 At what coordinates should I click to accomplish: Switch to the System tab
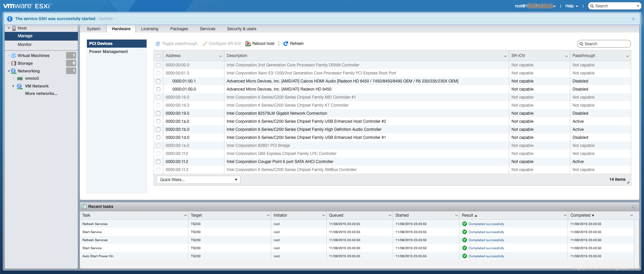(94, 29)
